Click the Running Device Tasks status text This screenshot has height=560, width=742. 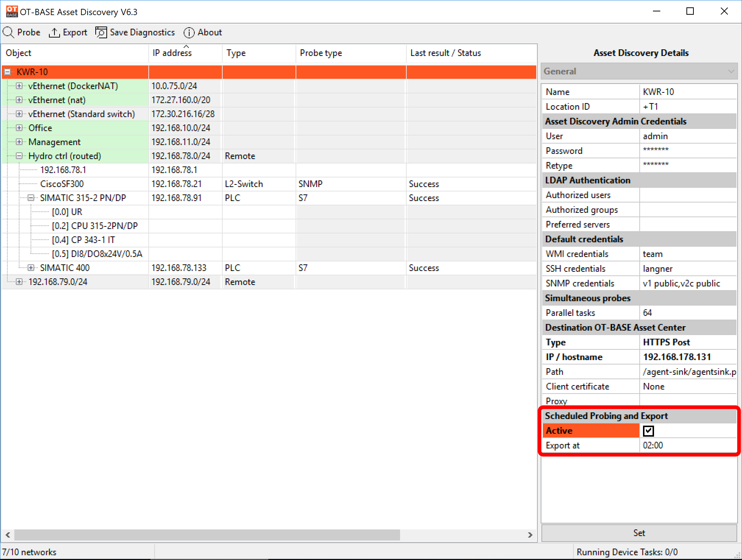pos(627,552)
